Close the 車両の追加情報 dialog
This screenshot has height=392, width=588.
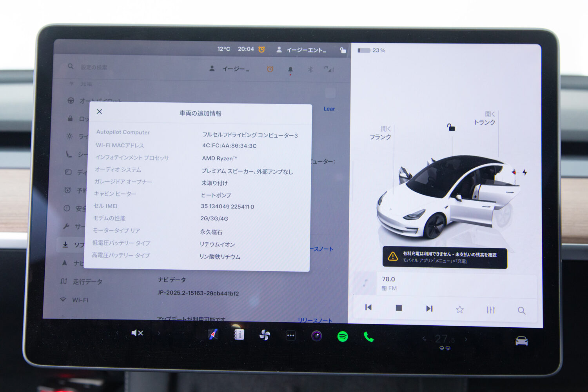click(x=100, y=112)
